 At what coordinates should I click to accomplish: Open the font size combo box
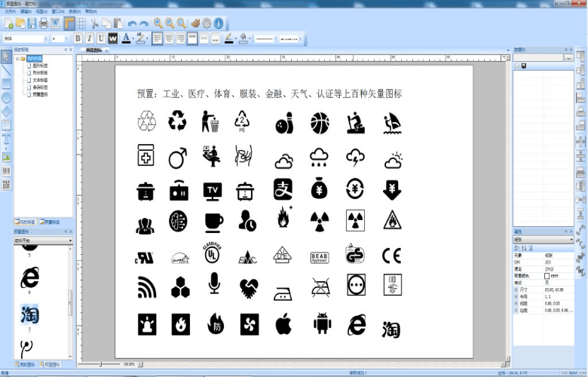click(60, 38)
